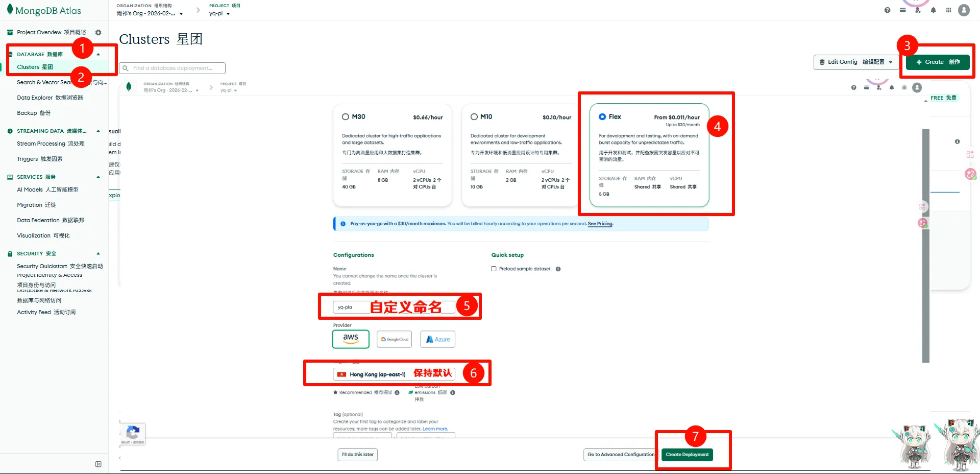980x474 pixels.
Task: Click the Create Deployment button
Action: point(687,455)
